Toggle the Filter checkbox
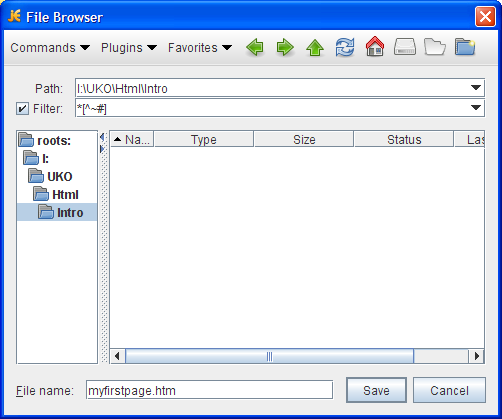 click(x=22, y=109)
